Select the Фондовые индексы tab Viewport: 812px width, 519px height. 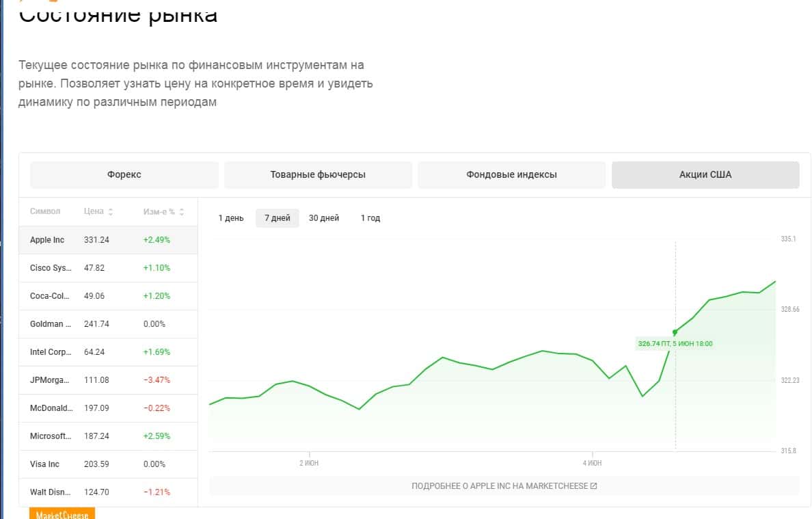(x=511, y=174)
